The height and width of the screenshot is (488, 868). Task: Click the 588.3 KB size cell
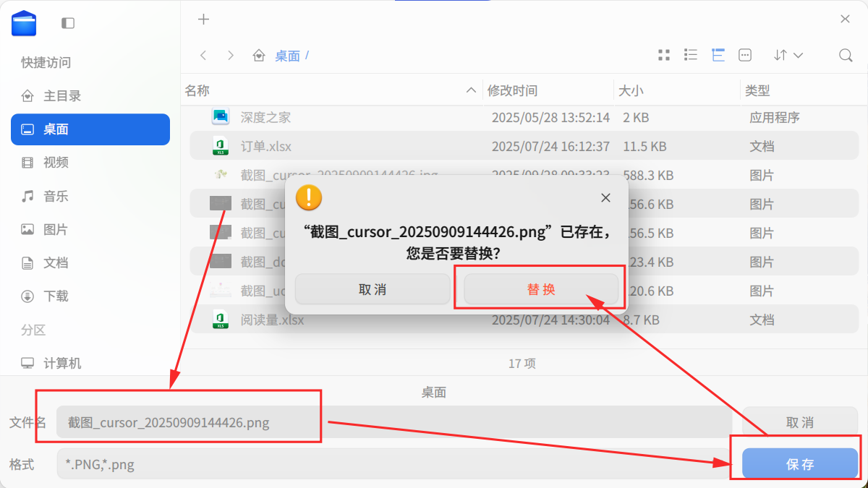[648, 175]
